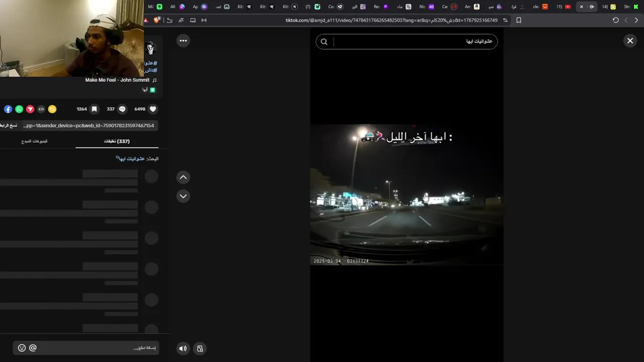The width and height of the screenshot is (644, 362).
Task: Share the video on Facebook
Action: [8, 109]
